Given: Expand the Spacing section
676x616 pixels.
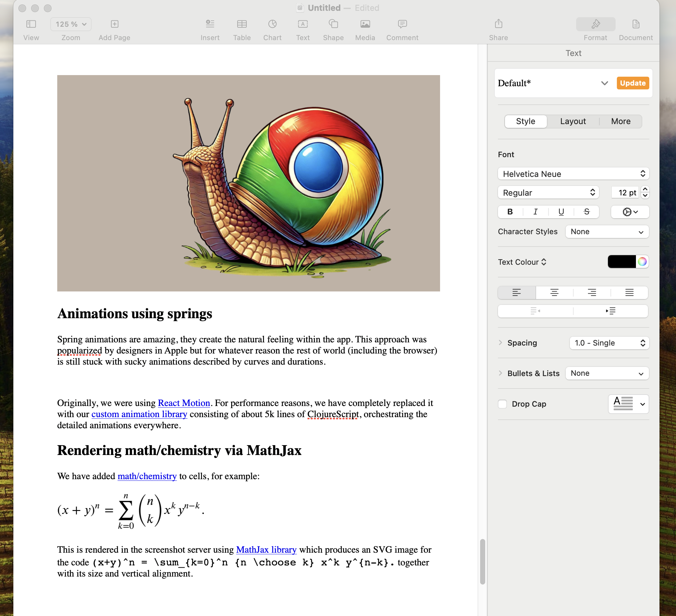Looking at the screenshot, I should point(500,343).
